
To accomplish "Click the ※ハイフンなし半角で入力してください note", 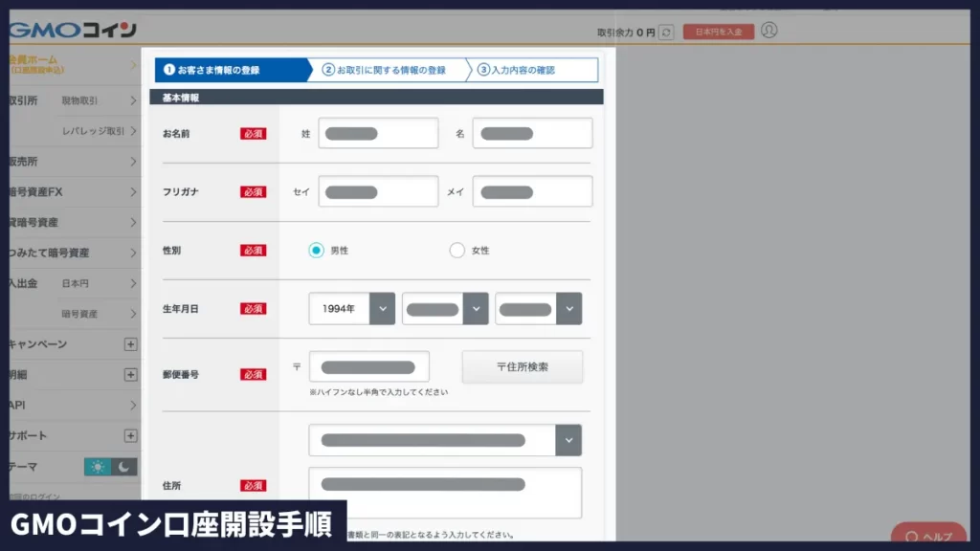I will (378, 392).
